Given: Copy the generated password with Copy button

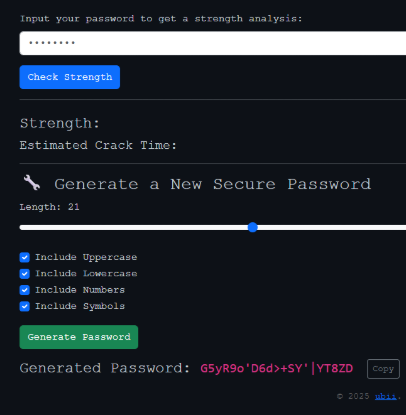Looking at the screenshot, I should tap(383, 369).
